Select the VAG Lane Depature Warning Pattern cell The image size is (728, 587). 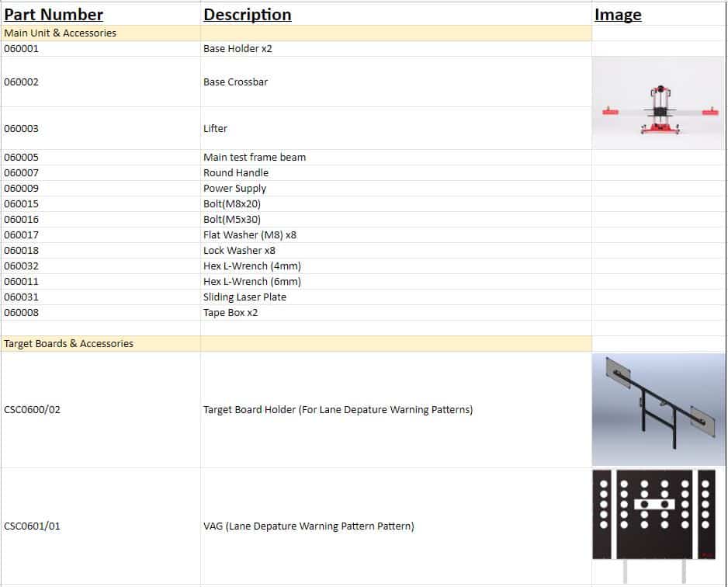[x=396, y=526]
